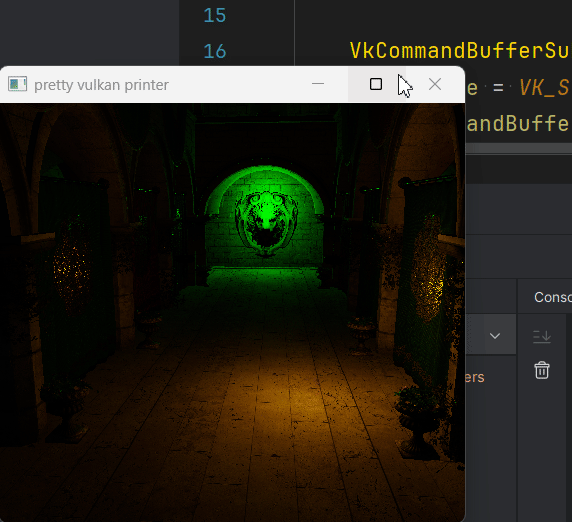Clear console output with the trash icon
Screen dimensions: 572x522
click(x=542, y=370)
